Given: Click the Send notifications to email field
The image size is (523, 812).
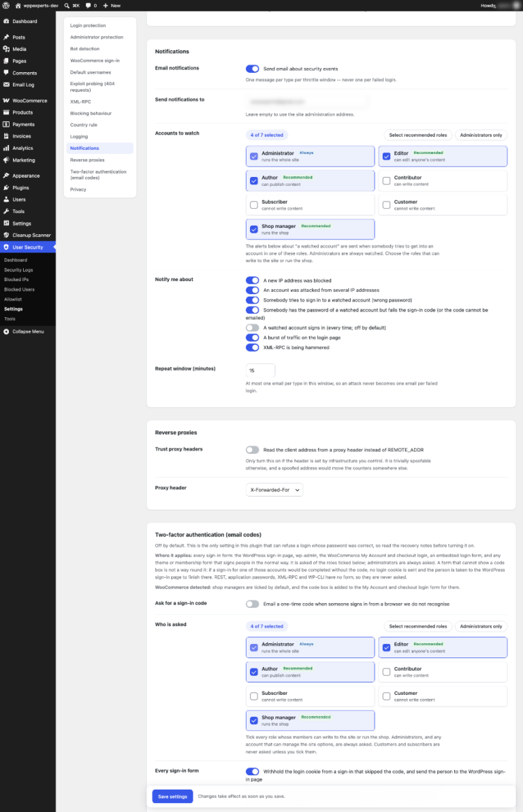Looking at the screenshot, I should pyautogui.click(x=307, y=101).
